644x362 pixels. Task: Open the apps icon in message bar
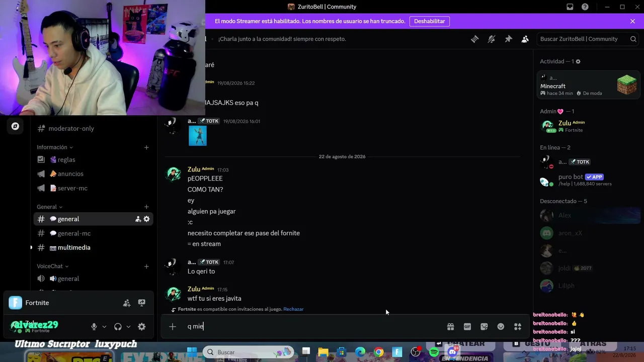(x=518, y=327)
